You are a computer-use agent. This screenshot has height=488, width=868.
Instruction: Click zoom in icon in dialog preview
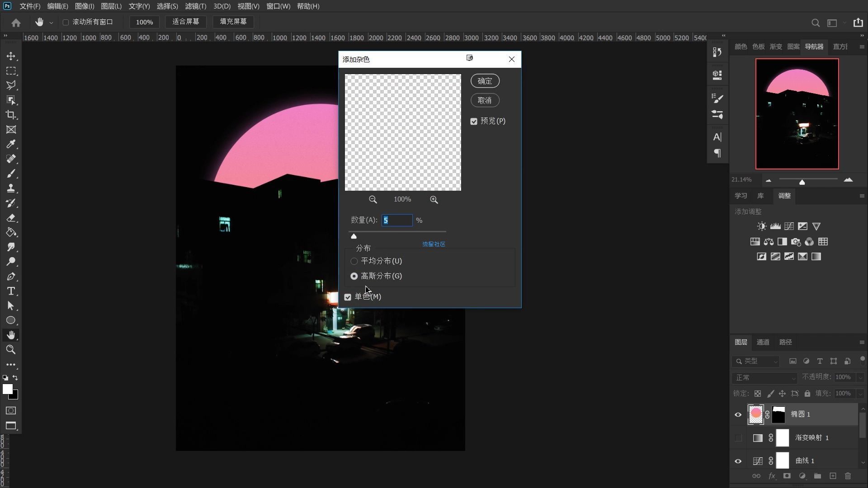[434, 200]
